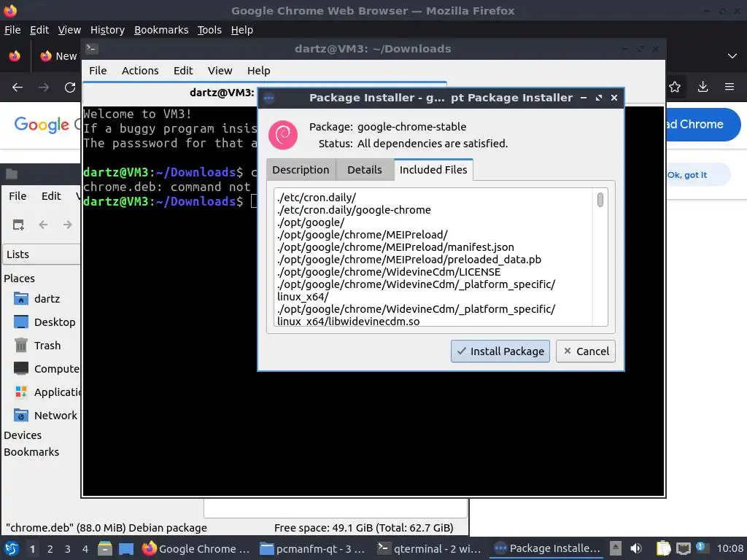The height and width of the screenshot is (560, 747).
Task: Open Firefox File menu
Action: point(12,30)
